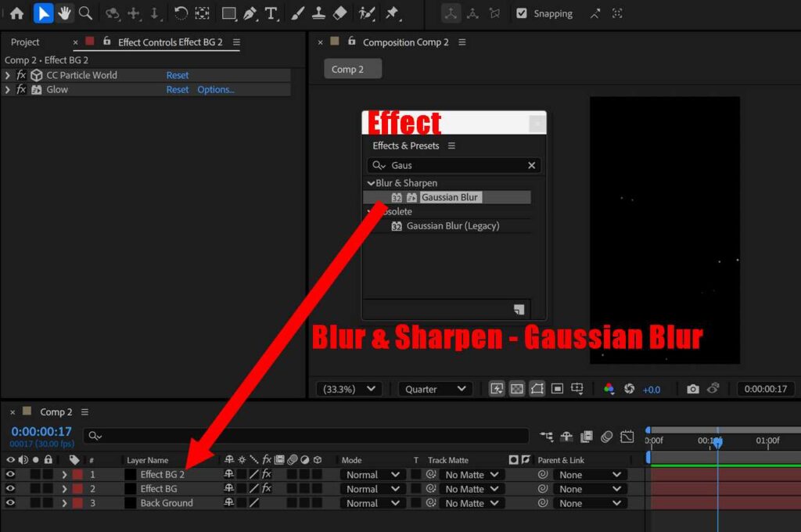The height and width of the screenshot is (532, 801).
Task: Open the Composition panel menu
Action: tap(462, 42)
